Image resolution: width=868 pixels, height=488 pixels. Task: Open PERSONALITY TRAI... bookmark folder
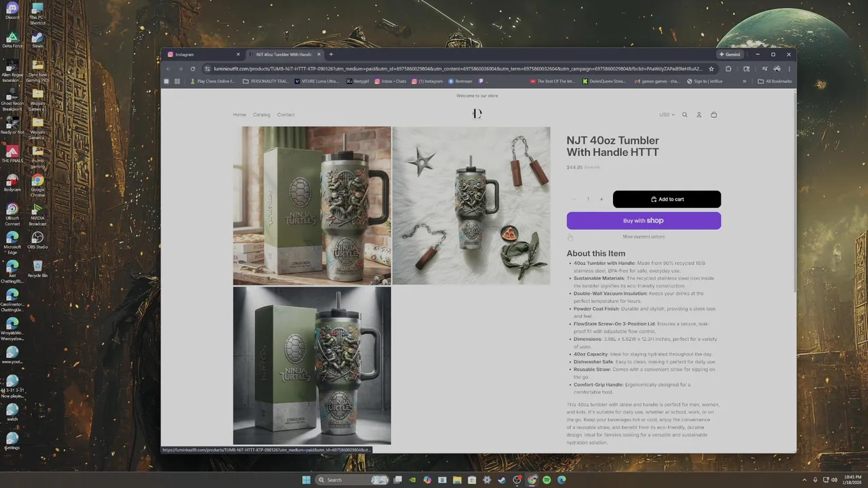266,81
